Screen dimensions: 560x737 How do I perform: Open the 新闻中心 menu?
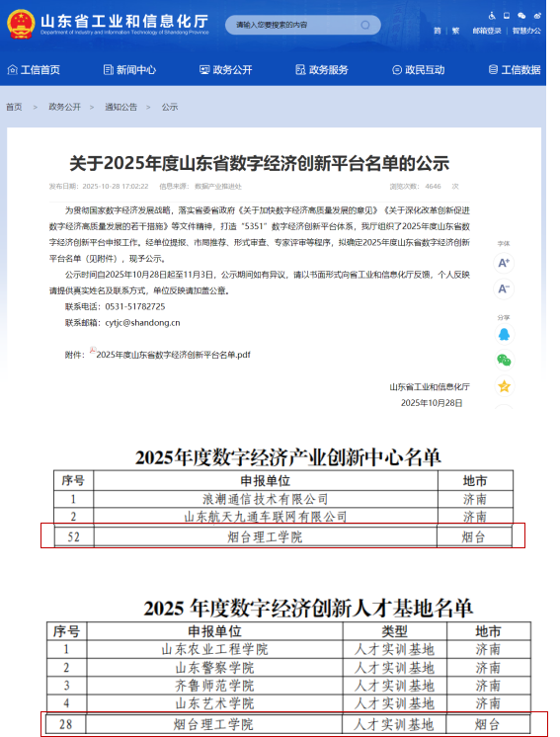[x=129, y=70]
